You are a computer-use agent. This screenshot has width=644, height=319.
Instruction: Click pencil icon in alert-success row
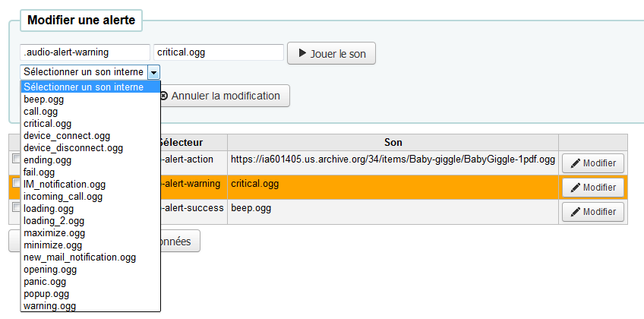point(575,212)
